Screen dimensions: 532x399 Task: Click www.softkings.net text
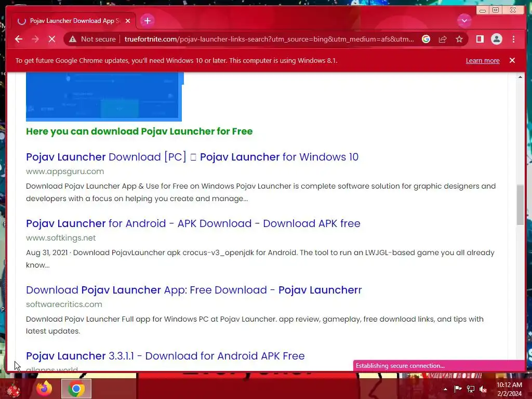[61, 238]
